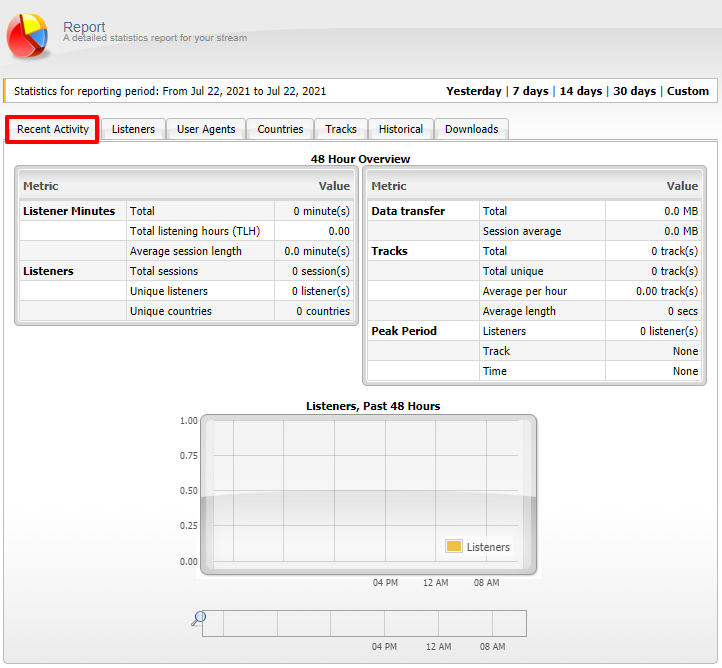The width and height of the screenshot is (722, 668).
Task: Switch to the Listeners tab
Action: tap(133, 129)
